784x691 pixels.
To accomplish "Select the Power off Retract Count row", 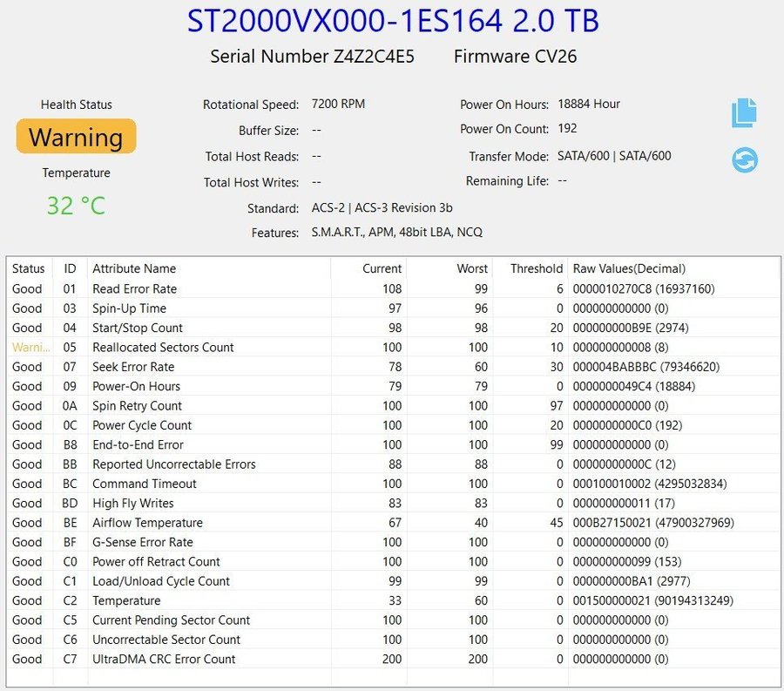I will pos(393,561).
